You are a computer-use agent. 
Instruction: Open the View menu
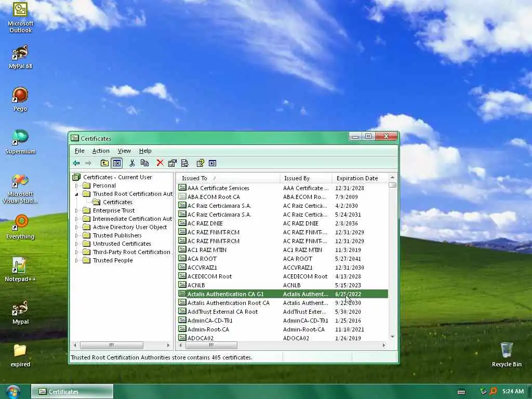point(124,151)
